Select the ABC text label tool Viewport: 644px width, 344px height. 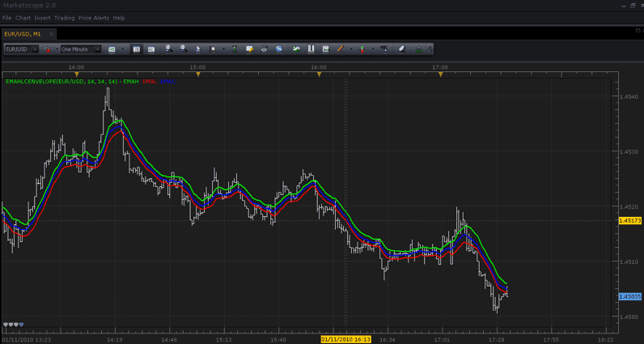tap(384, 49)
